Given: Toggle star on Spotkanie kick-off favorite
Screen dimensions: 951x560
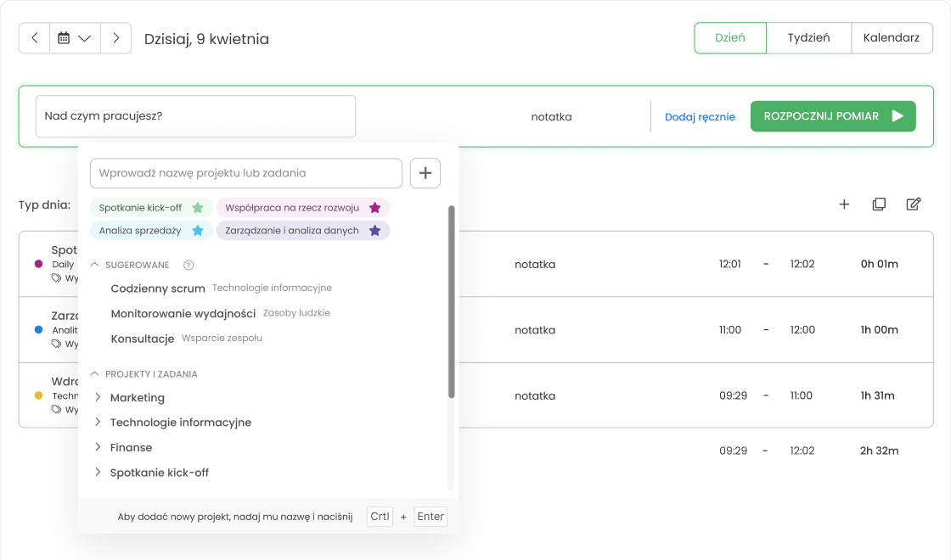Looking at the screenshot, I should (198, 208).
